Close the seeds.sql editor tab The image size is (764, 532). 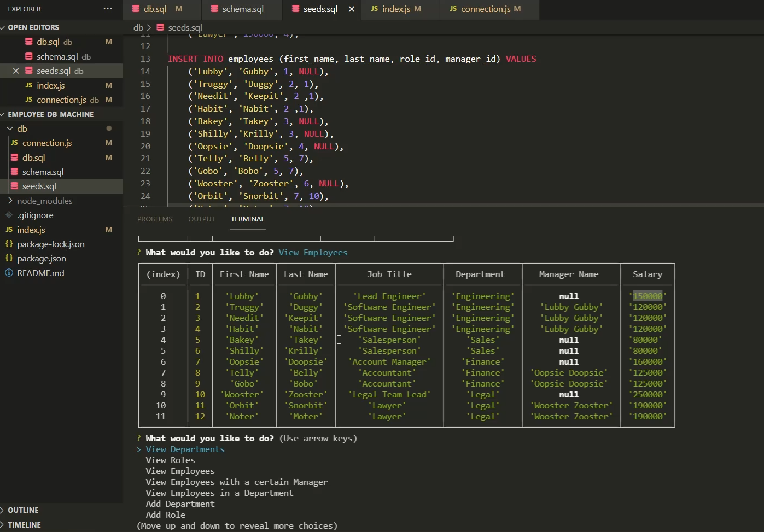[x=351, y=9]
